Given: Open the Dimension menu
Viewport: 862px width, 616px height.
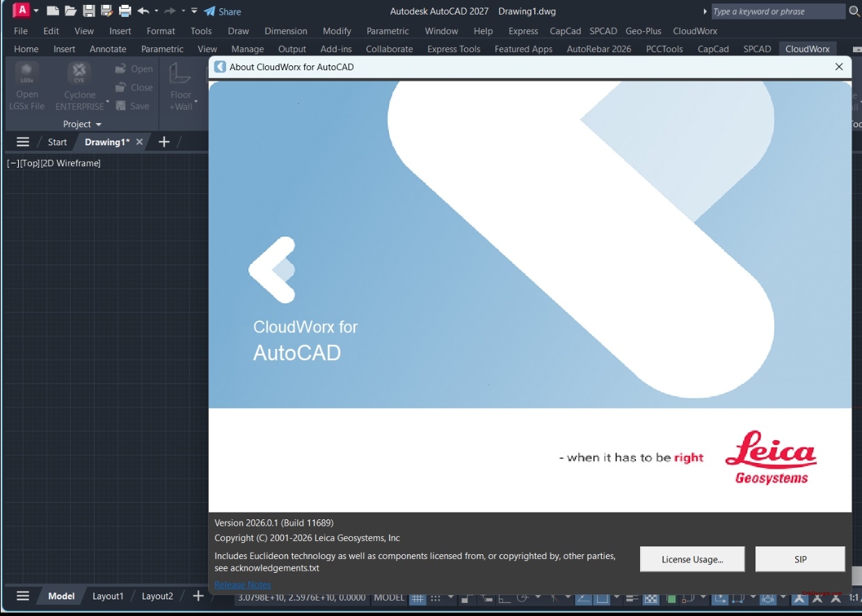Looking at the screenshot, I should [286, 31].
